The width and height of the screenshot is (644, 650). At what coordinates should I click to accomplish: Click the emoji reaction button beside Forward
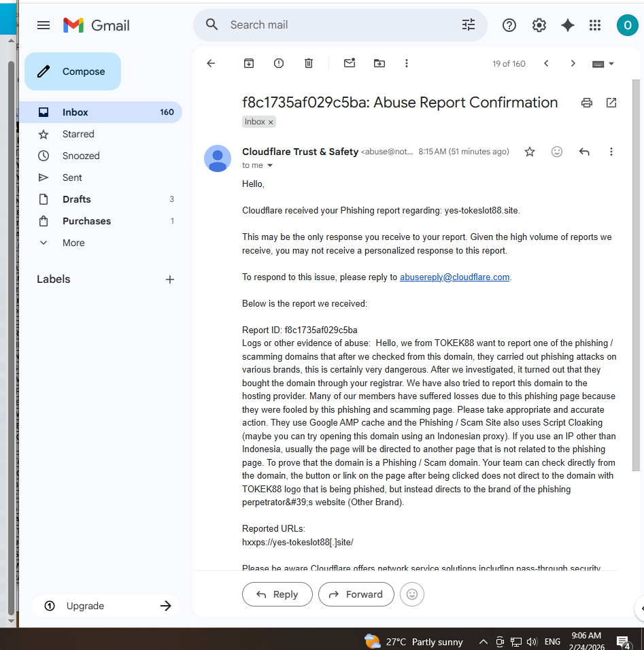[x=412, y=594]
